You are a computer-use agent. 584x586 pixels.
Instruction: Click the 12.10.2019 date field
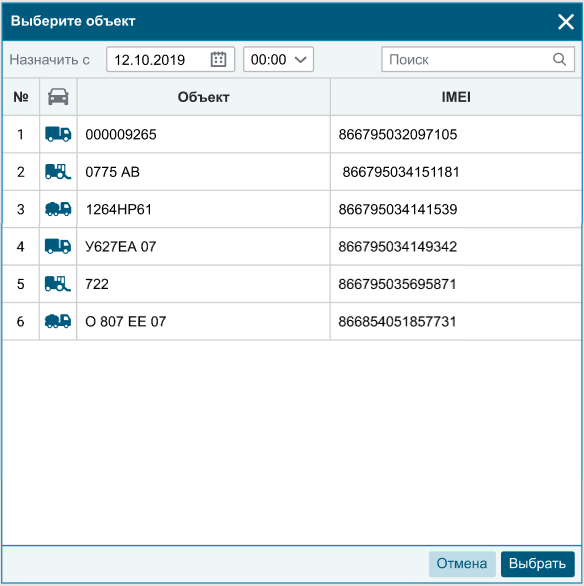[170, 59]
